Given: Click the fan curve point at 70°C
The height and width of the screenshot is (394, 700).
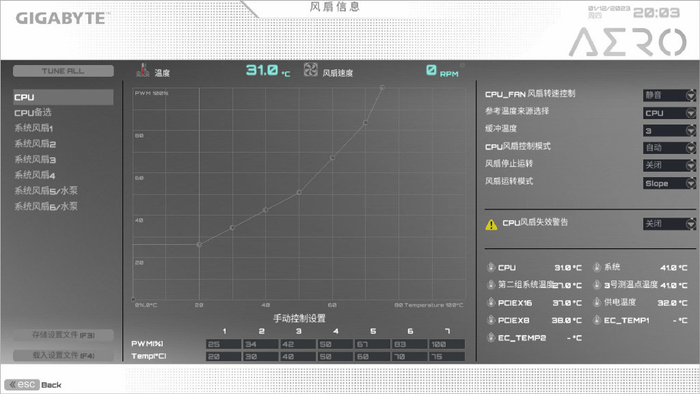Looking at the screenshot, I should pyautogui.click(x=366, y=122).
